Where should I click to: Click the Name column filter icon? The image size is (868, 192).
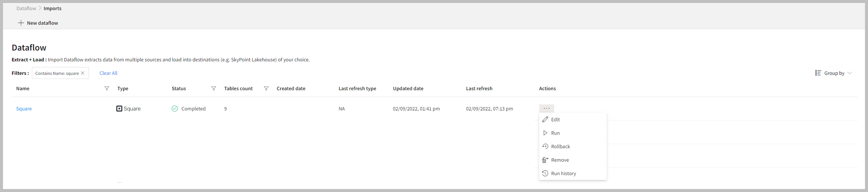click(107, 88)
